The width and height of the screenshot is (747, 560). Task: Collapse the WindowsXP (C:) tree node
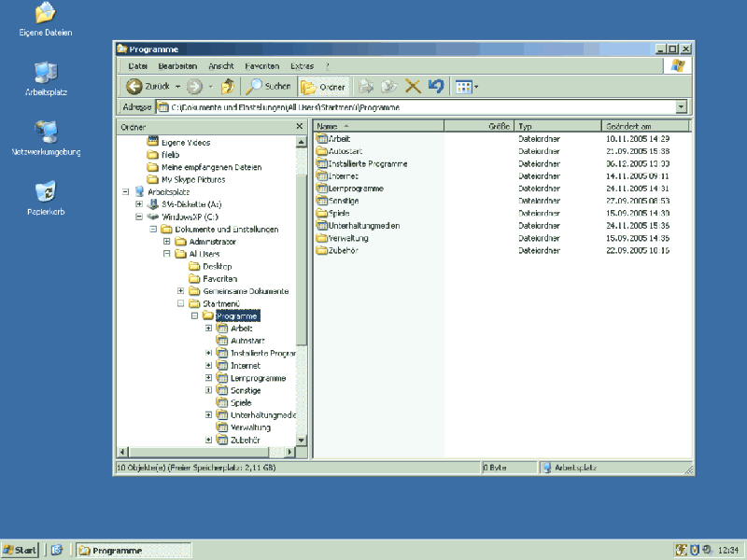[139, 217]
